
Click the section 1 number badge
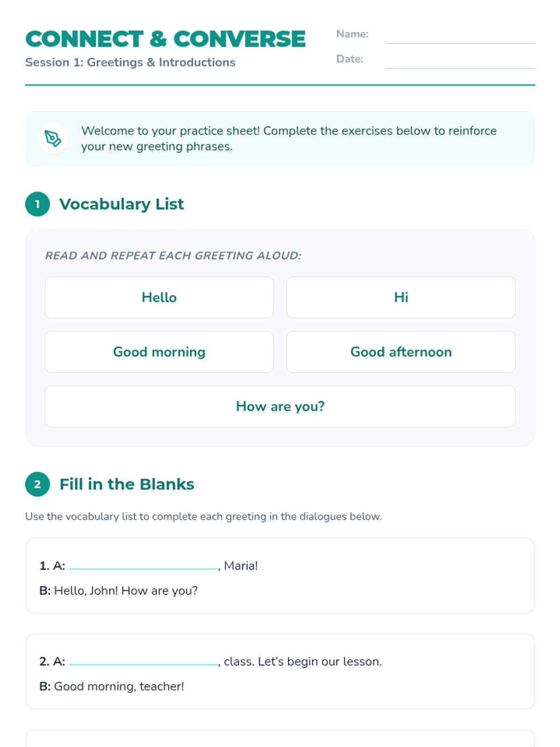click(37, 204)
